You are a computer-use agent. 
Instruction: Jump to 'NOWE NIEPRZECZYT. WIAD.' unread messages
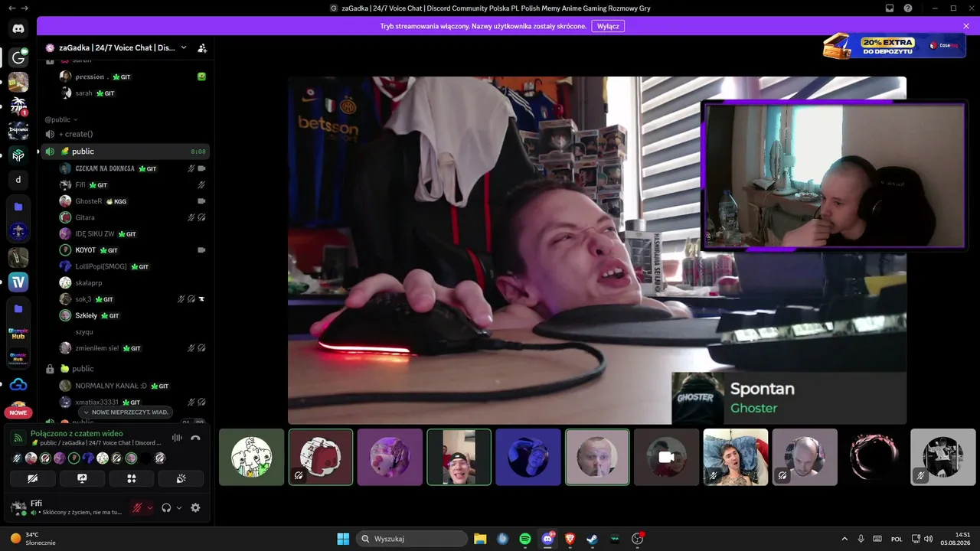click(125, 412)
